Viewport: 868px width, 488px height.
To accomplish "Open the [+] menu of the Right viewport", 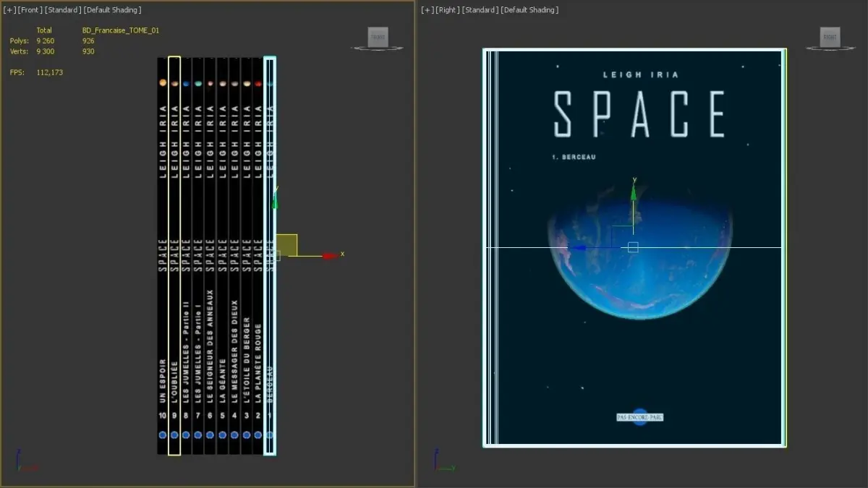I will tap(427, 10).
